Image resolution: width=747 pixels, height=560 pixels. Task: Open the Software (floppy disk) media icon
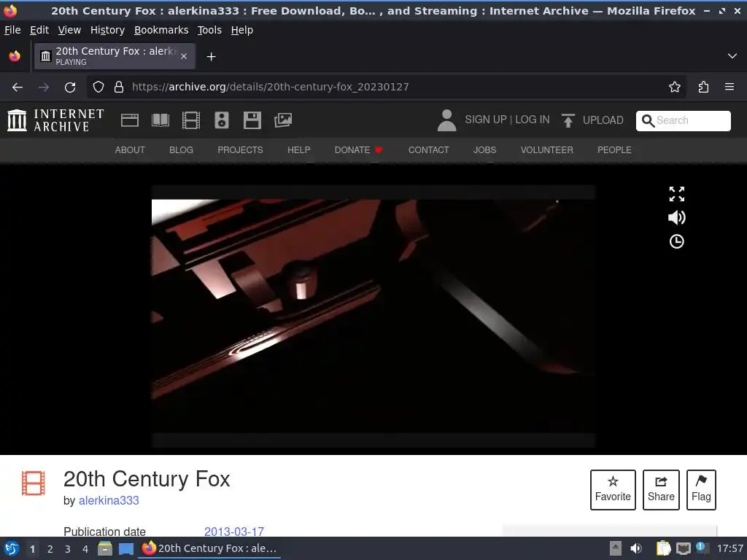pyautogui.click(x=252, y=120)
